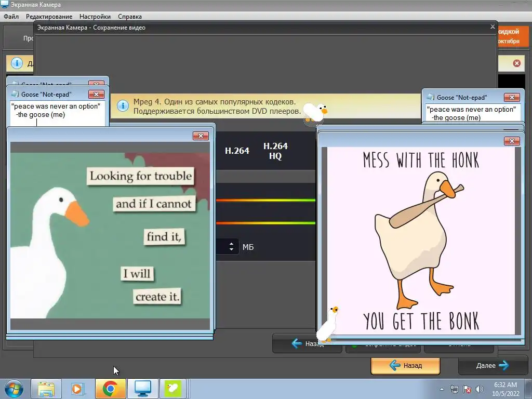Viewport: 532px width, 399px height.
Task: Click the orange "скидкой" promo text
Action: 509,32
